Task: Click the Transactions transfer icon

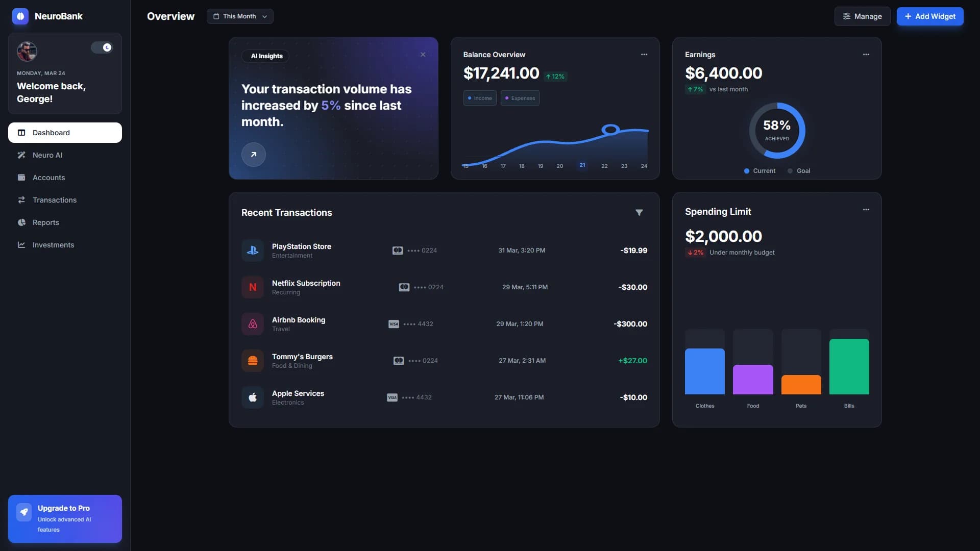Action: tap(21, 200)
